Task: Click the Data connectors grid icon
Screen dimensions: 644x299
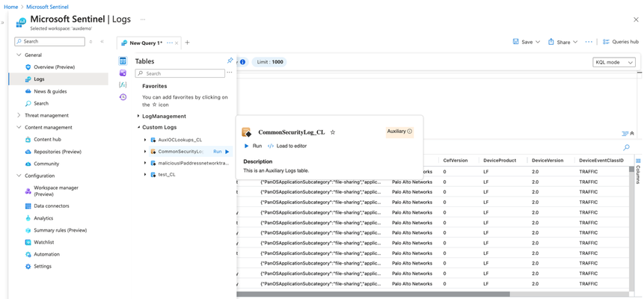Action: 28,206
